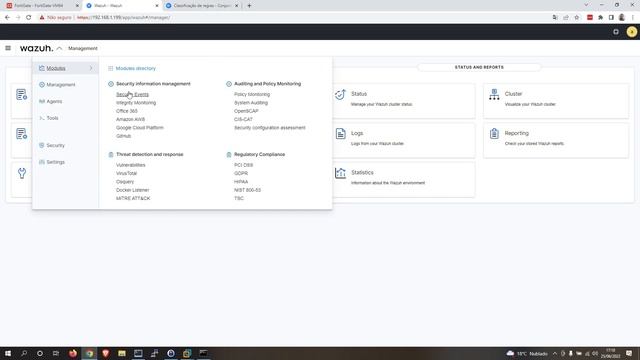
Task: Open Integrity Monitoring module
Action: [136, 103]
